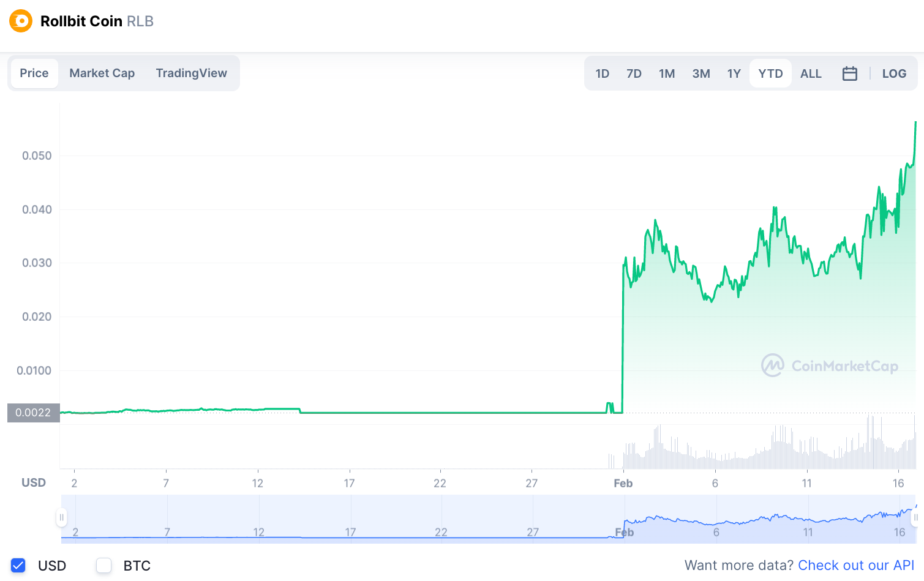Click the 16 date label on x-axis
Viewport: 924px width, 581px height.
click(898, 484)
